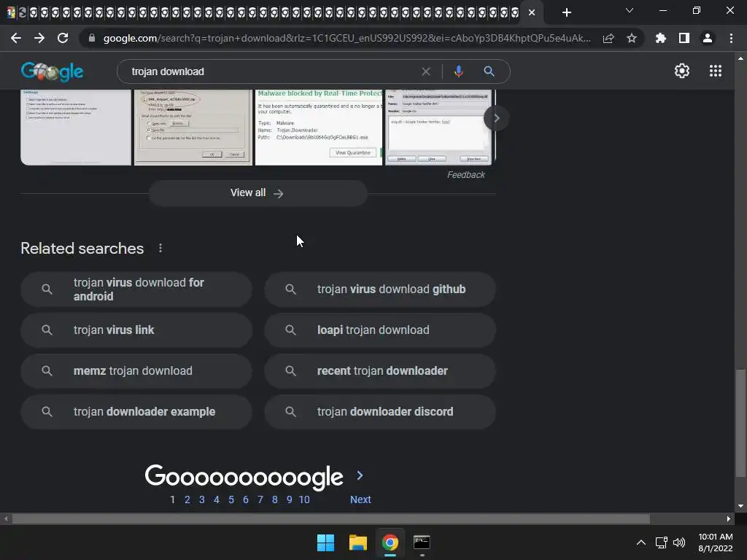747x560 pixels.
Task: Show hidden system tray icons
Action: [x=641, y=542]
